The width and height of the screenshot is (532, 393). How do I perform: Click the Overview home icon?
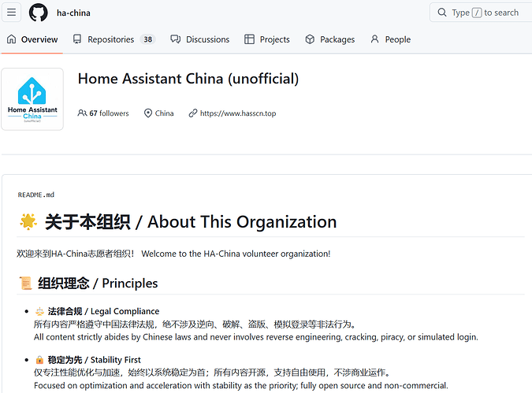(x=11, y=39)
